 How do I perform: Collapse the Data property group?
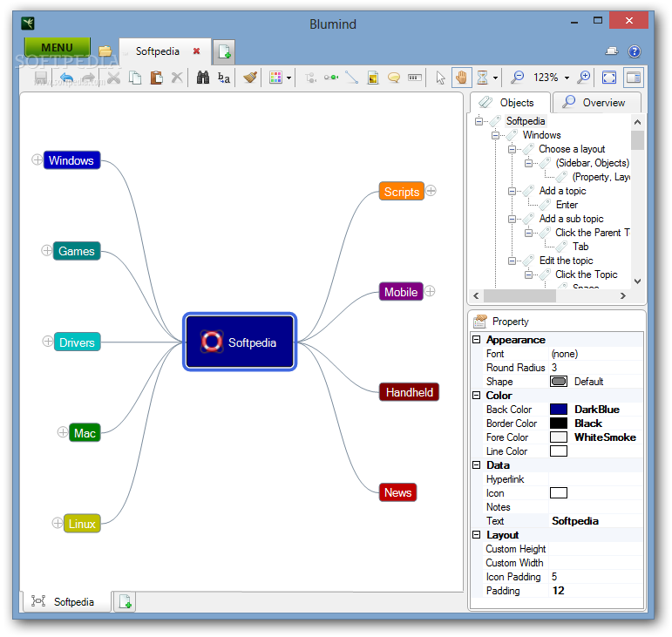click(x=476, y=464)
